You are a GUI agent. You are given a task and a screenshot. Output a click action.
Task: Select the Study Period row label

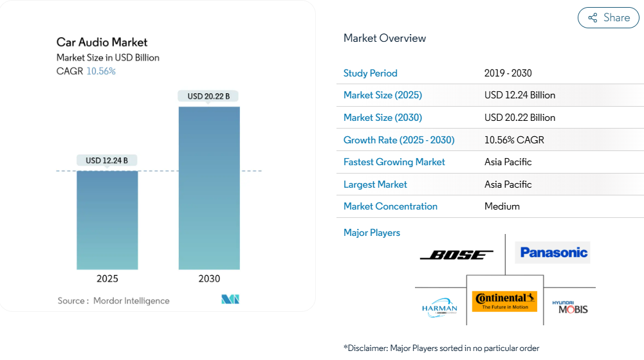371,73
